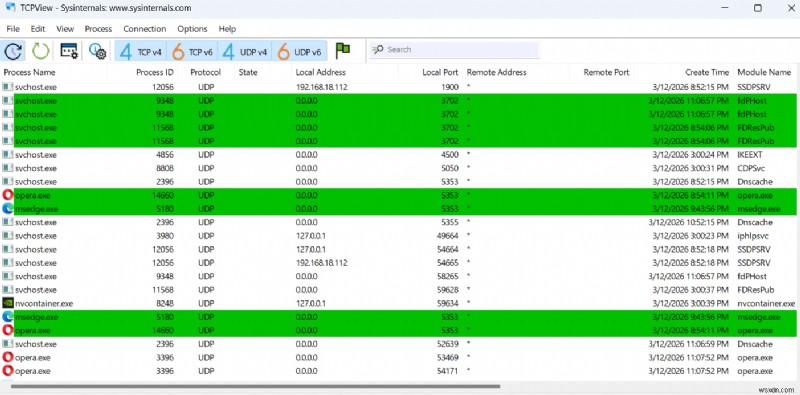Click the green flag states filter icon
This screenshot has height=395, width=800.
pyautogui.click(x=343, y=50)
